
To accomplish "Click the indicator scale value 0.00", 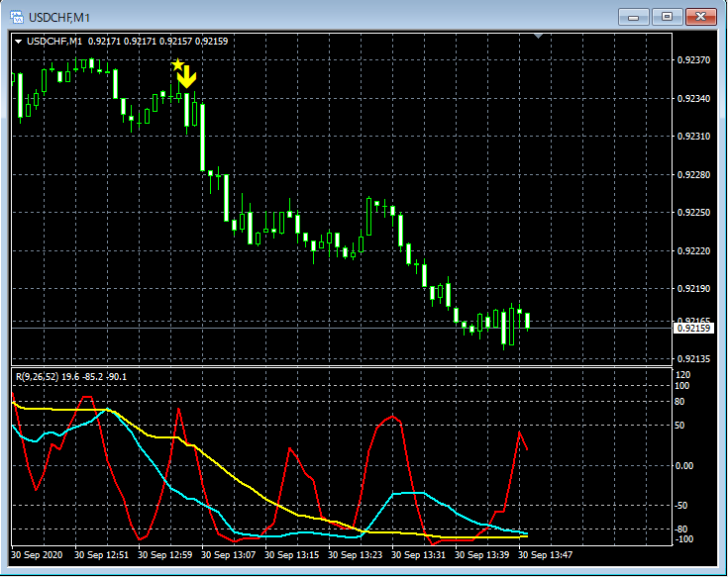I will click(683, 466).
